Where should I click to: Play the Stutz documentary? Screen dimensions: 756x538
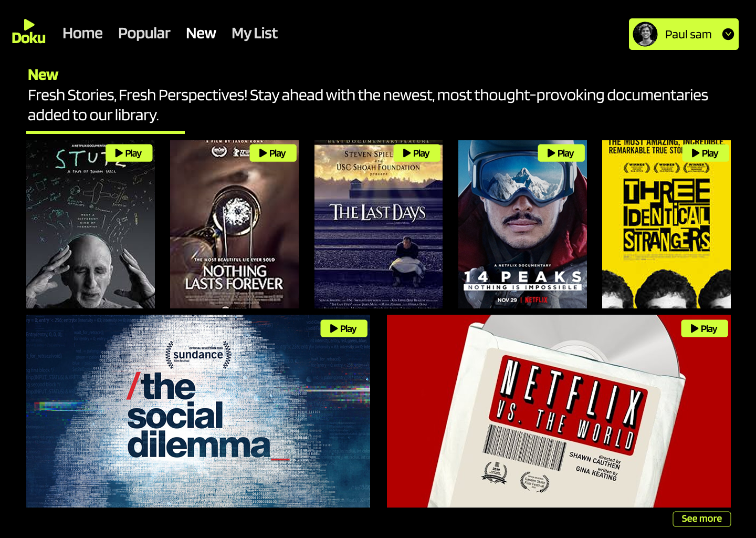[x=129, y=153]
